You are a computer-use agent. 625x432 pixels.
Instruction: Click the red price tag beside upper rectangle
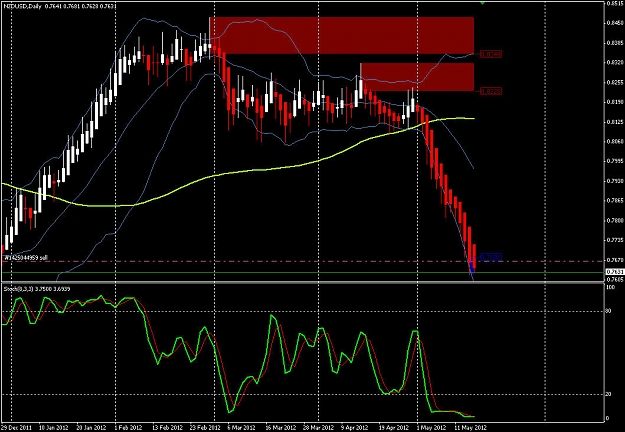pos(490,54)
